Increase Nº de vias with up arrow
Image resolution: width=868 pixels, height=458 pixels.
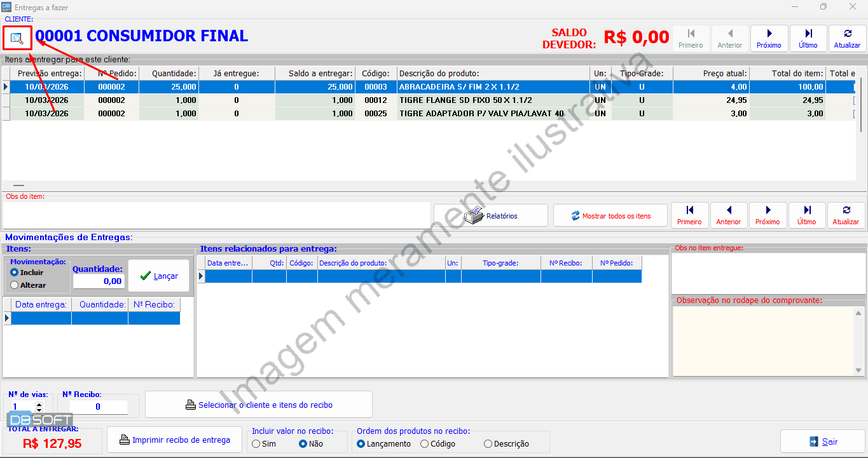pyautogui.click(x=39, y=404)
